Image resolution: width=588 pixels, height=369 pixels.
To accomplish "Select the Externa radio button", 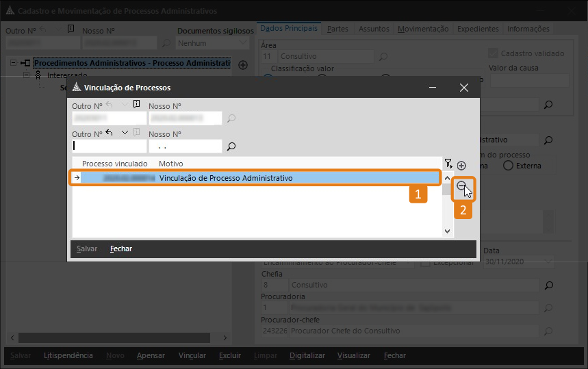I will 508,166.
